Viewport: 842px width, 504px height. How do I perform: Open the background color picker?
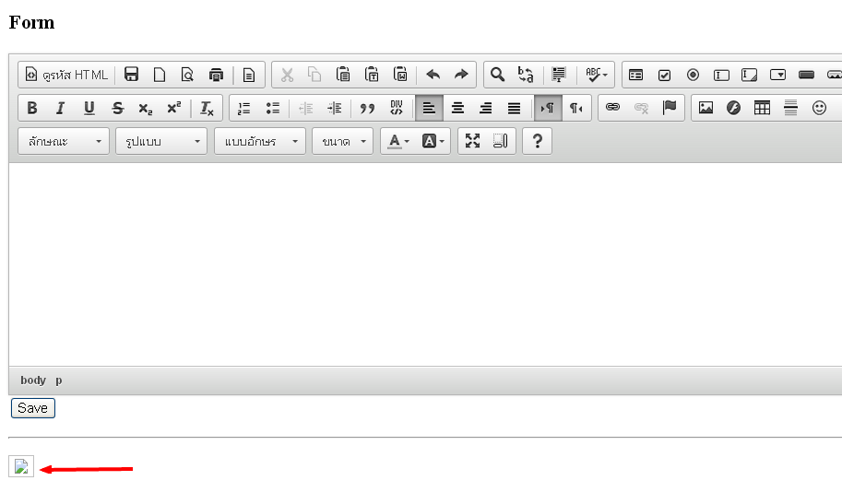tap(433, 141)
